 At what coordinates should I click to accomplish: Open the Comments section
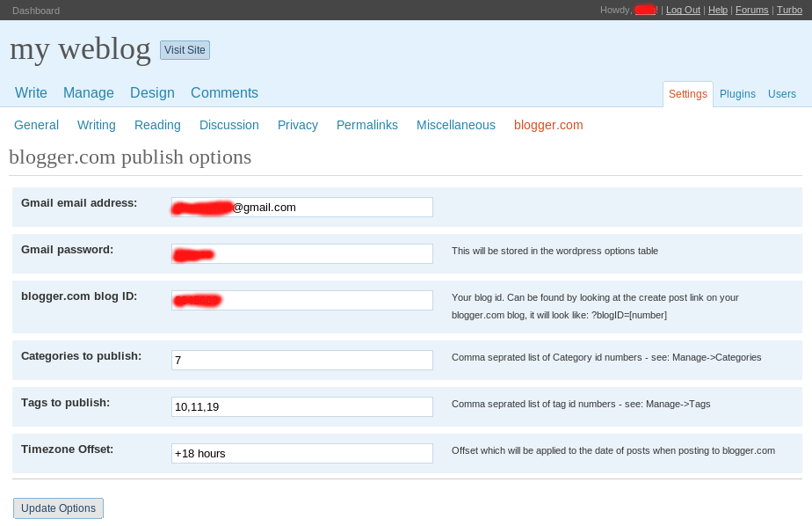click(224, 93)
